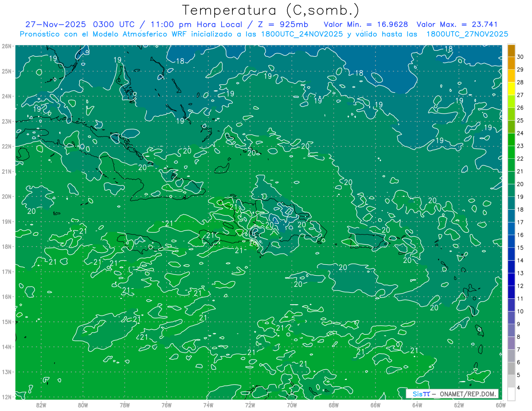Click the legend value 14
Viewport: 532px width, 411px height.
point(520,261)
